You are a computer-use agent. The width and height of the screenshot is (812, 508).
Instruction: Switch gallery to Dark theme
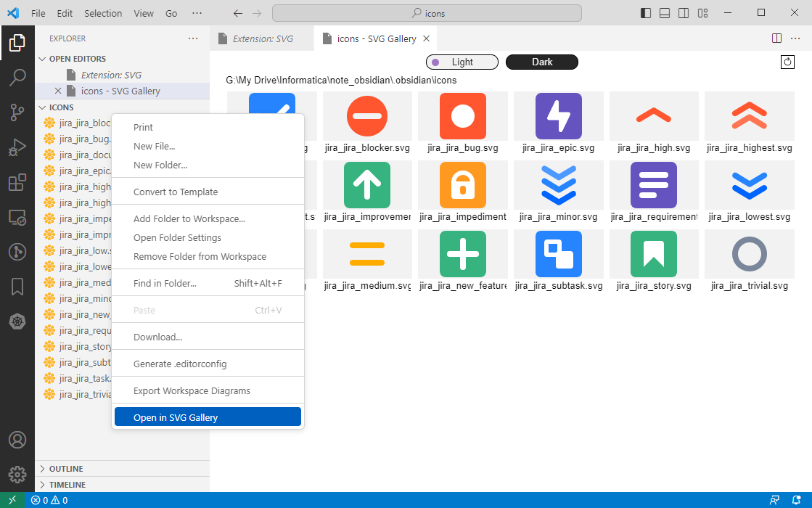click(x=541, y=62)
